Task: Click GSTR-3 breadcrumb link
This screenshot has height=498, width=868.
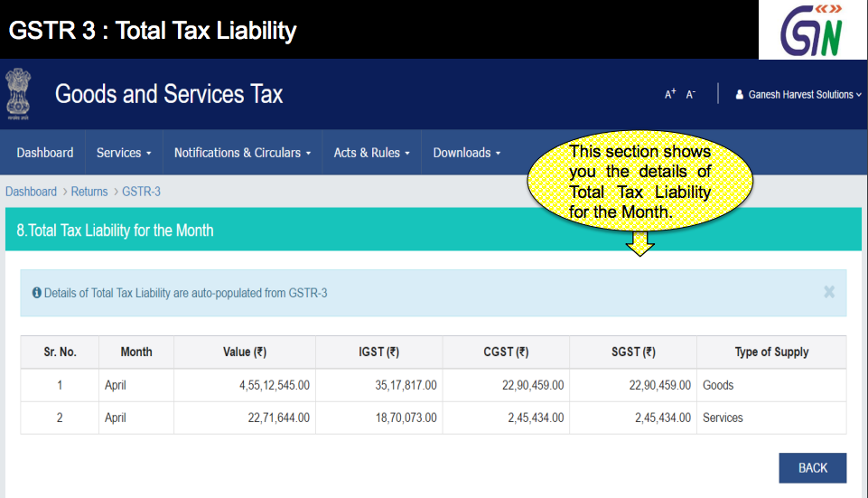Action: pos(141,192)
